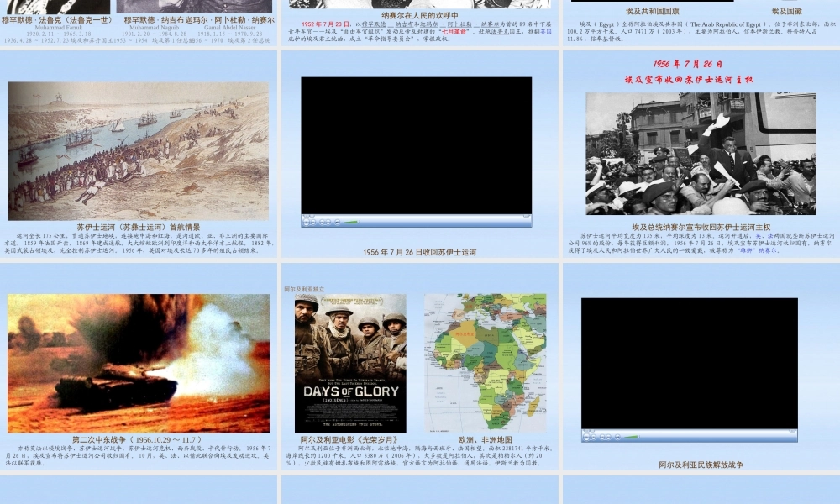Click caption '埃及总统纳赛尔宣布收回苏伊士运河主权'
The height and width of the screenshot is (504, 840).
pyautogui.click(x=701, y=227)
